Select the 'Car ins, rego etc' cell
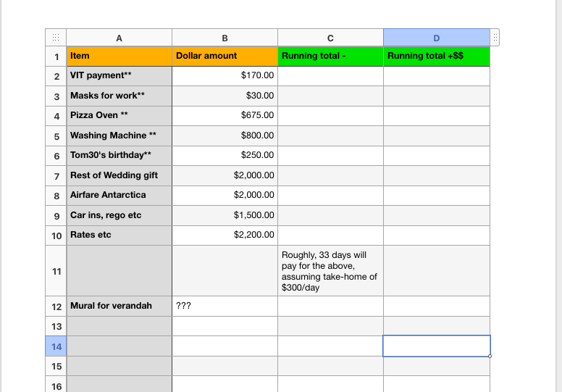This screenshot has height=392, width=562. coord(119,215)
